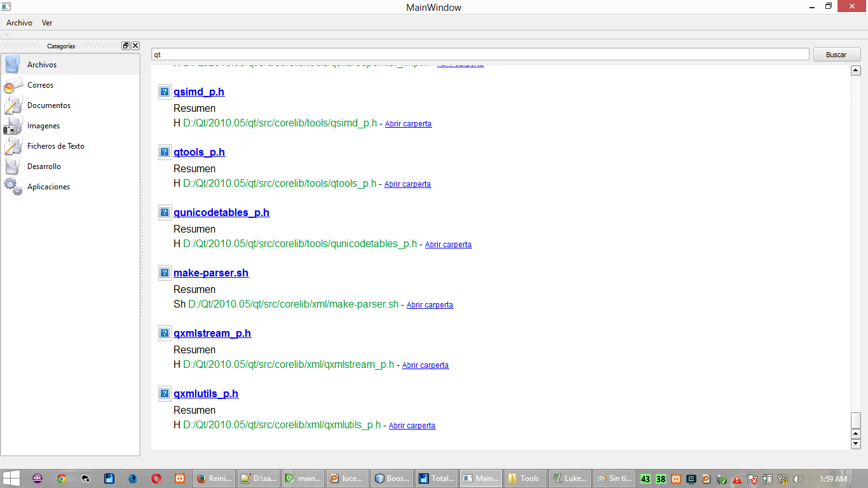This screenshot has width=868, height=488.
Task: Select the Ficheros de Texto category
Action: [55, 146]
